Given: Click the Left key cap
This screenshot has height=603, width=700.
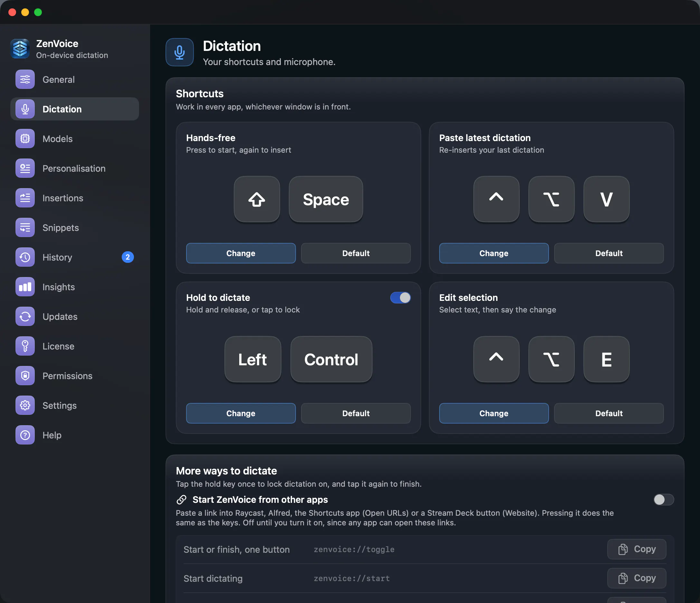Looking at the screenshot, I should click(253, 359).
